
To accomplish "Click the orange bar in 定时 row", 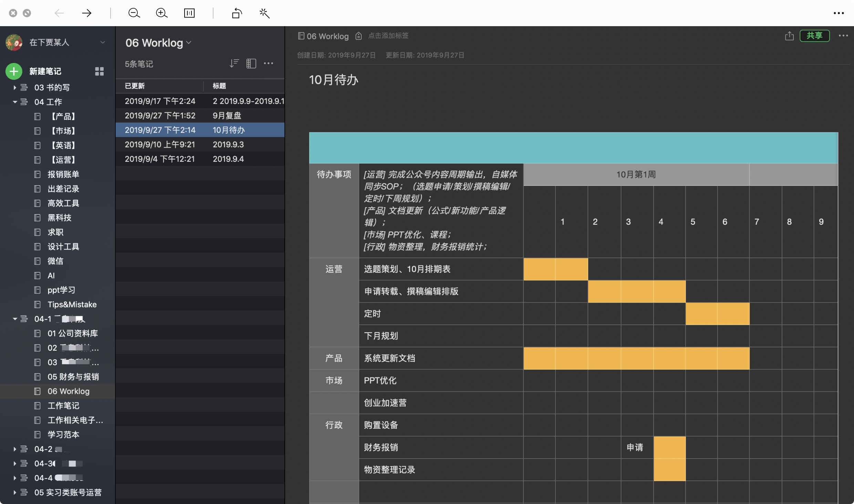I will [x=717, y=314].
